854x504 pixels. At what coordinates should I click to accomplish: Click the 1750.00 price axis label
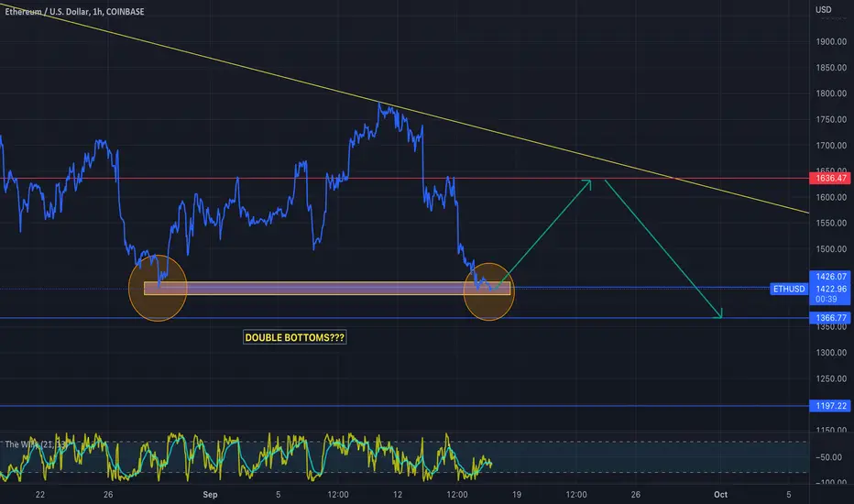coord(831,119)
